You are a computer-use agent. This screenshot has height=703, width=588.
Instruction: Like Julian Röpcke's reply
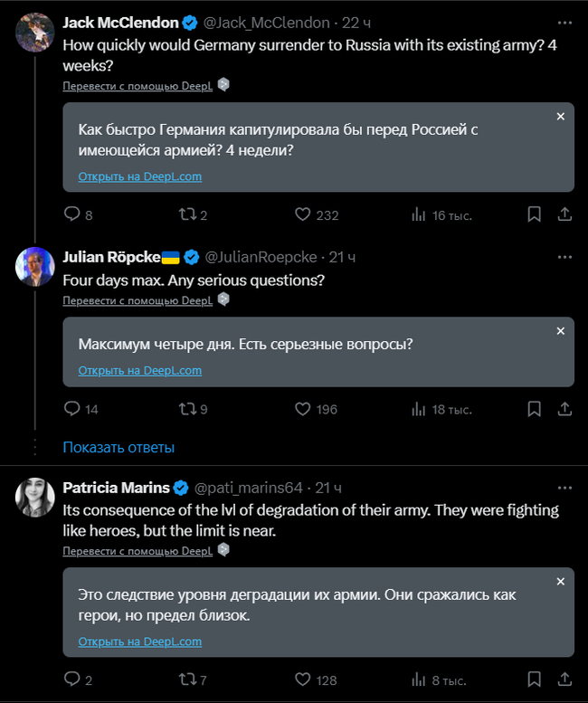point(304,409)
